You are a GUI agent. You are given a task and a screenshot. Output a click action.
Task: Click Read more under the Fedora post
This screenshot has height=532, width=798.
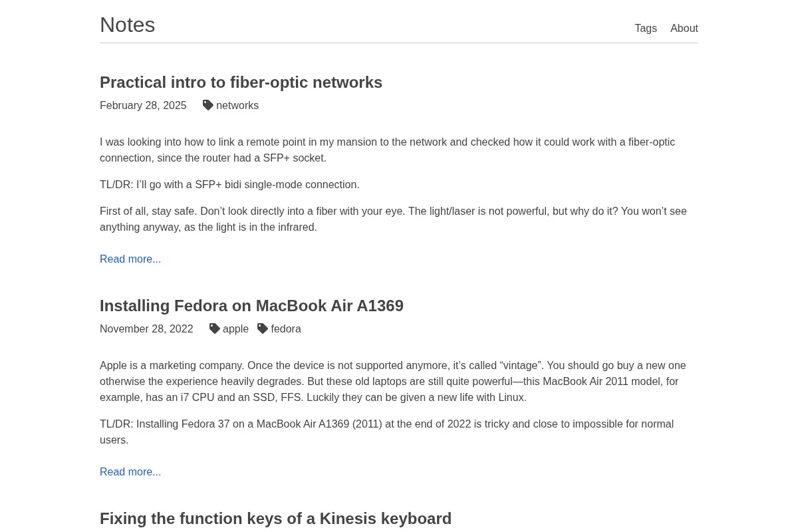coord(130,471)
